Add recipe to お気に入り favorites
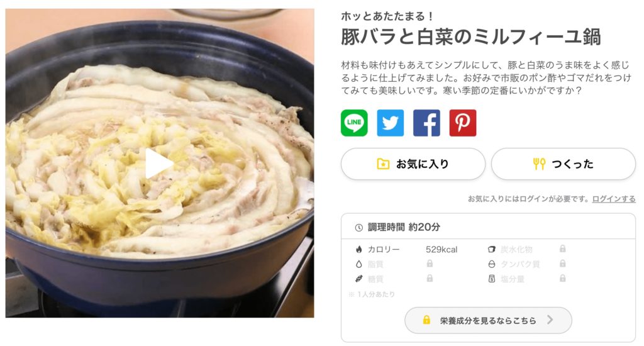 pos(413,164)
